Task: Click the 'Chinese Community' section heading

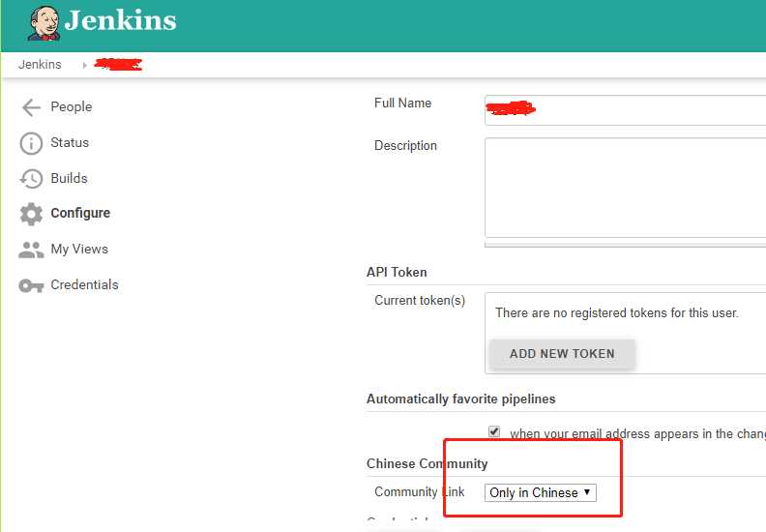Action: pos(427,463)
